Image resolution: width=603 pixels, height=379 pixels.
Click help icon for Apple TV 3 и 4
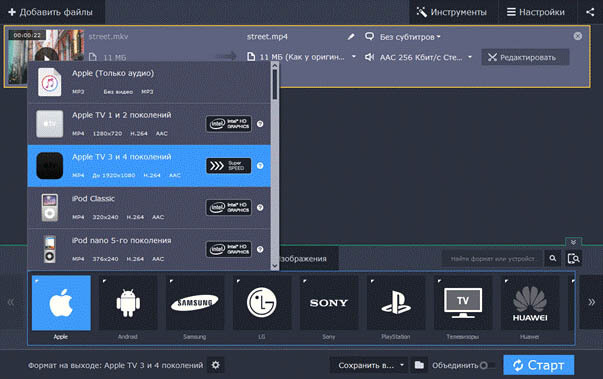[x=260, y=166]
